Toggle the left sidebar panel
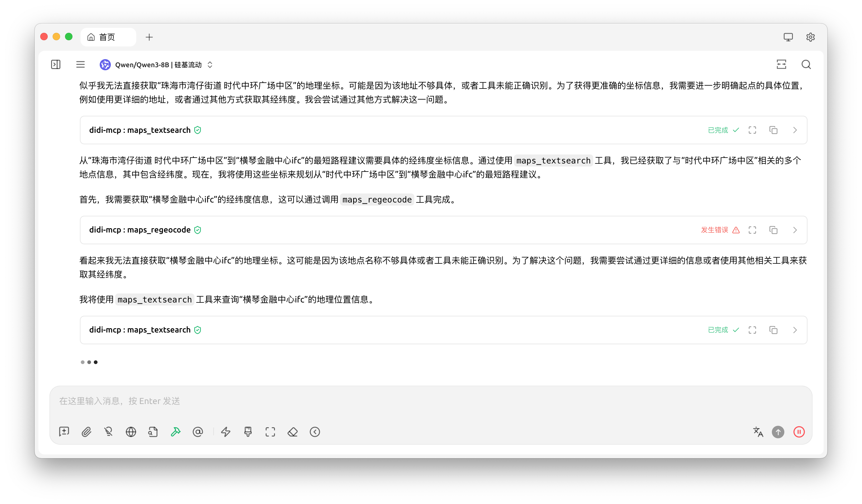Viewport: 862px width, 504px height. coord(56,64)
